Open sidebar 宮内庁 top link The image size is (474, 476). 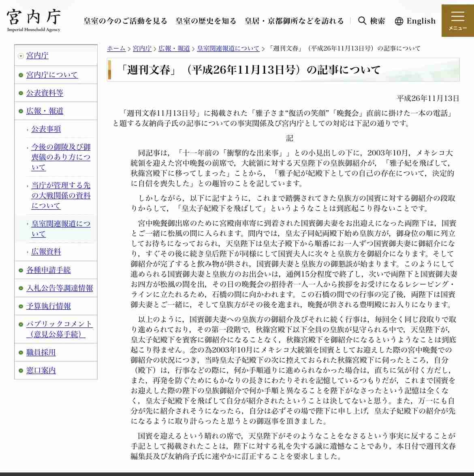coord(37,55)
